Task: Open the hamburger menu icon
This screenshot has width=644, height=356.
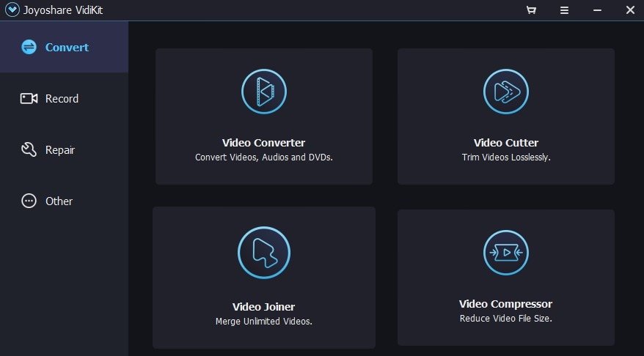Action: [x=564, y=10]
